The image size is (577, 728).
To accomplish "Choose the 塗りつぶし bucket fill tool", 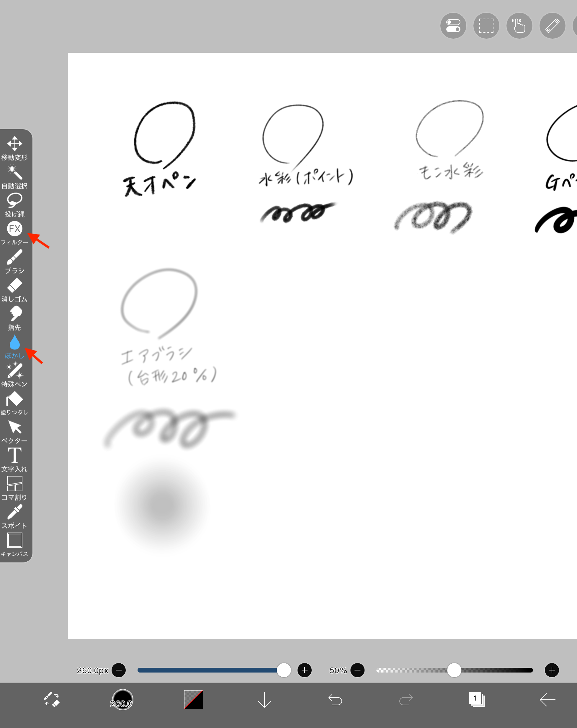I will 14,403.
